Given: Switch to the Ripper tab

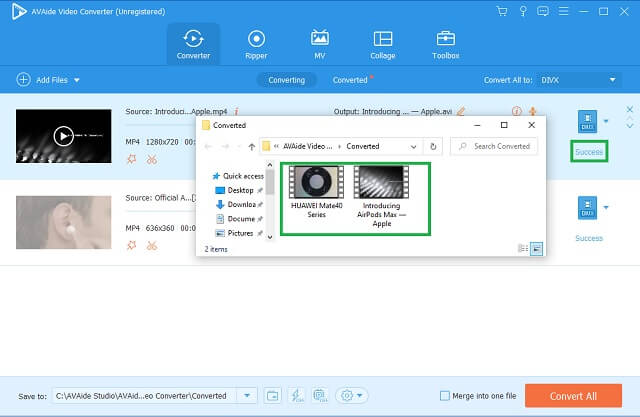Looking at the screenshot, I should coord(256,44).
